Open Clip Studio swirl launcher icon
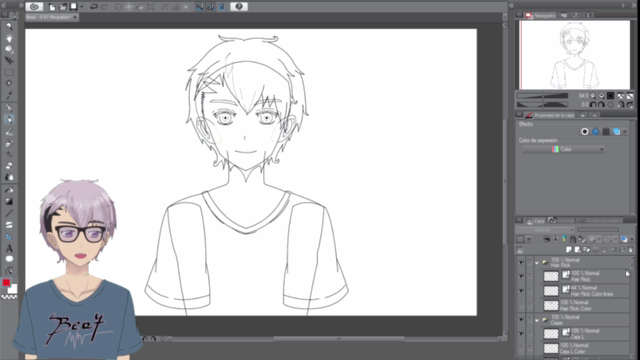640x360 pixels. coord(34,7)
